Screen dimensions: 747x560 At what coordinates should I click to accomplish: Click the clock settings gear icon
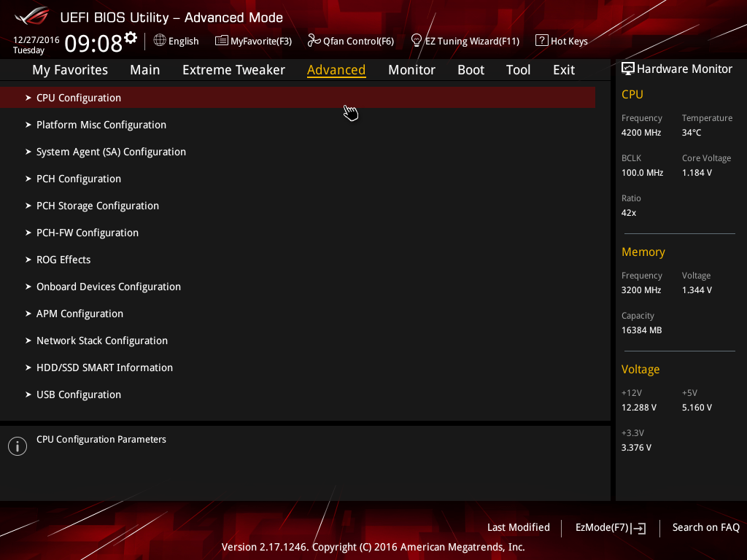(x=131, y=38)
